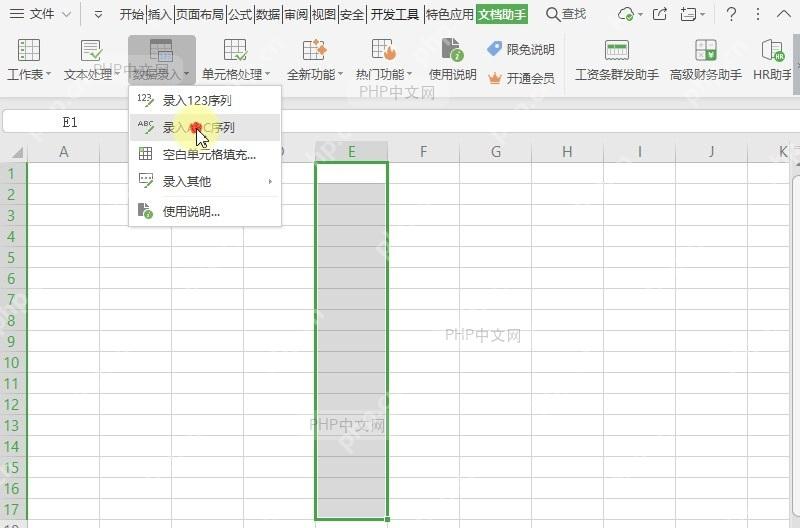Expand the 工作表 dropdown arrow
The height and width of the screenshot is (528, 800).
click(x=48, y=74)
